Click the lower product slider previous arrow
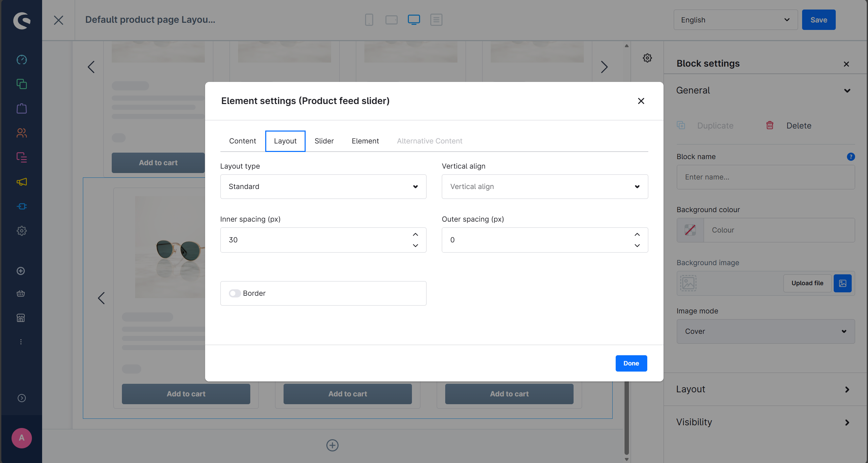 point(101,298)
